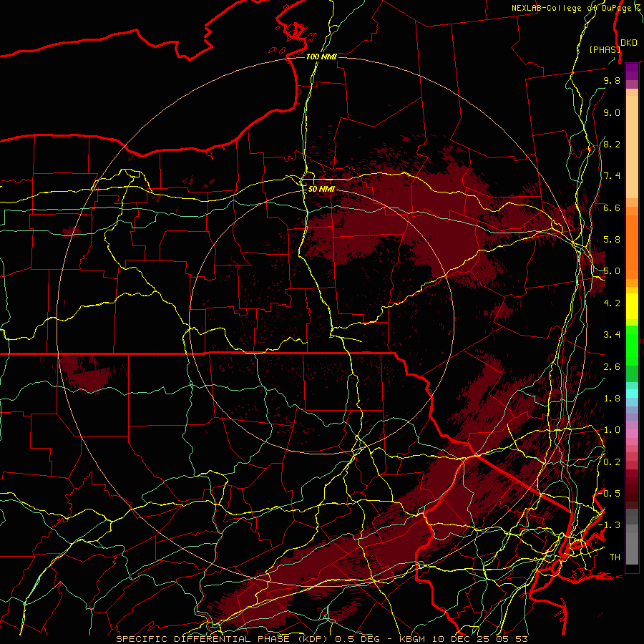Click the 5.0 value on the scale
The image size is (644, 644).
click(x=612, y=271)
